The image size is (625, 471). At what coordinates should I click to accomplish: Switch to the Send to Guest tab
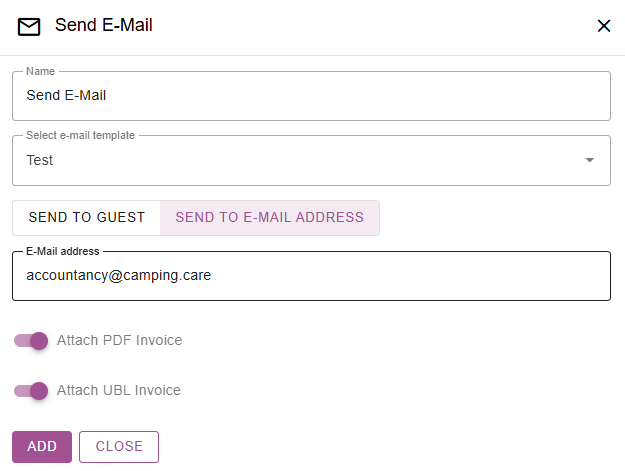[87, 218]
